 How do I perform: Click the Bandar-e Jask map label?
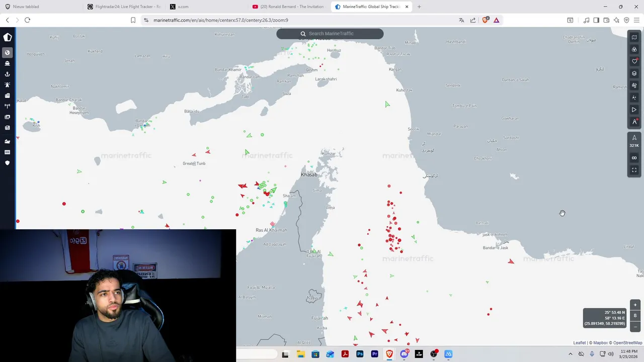tap(496, 248)
